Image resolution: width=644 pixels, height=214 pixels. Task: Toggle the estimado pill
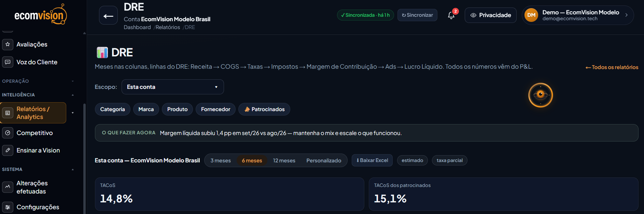(x=412, y=160)
